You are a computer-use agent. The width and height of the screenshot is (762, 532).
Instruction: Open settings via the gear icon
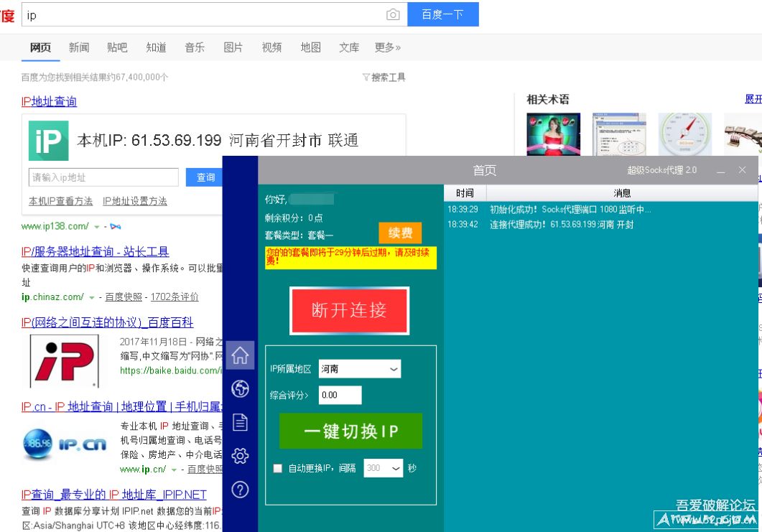[240, 456]
